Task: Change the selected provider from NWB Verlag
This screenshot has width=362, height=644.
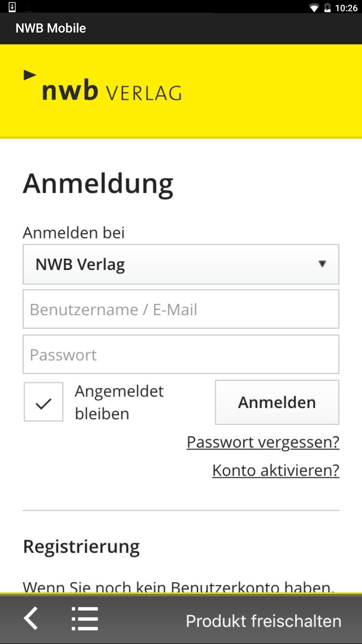Action: [181, 264]
